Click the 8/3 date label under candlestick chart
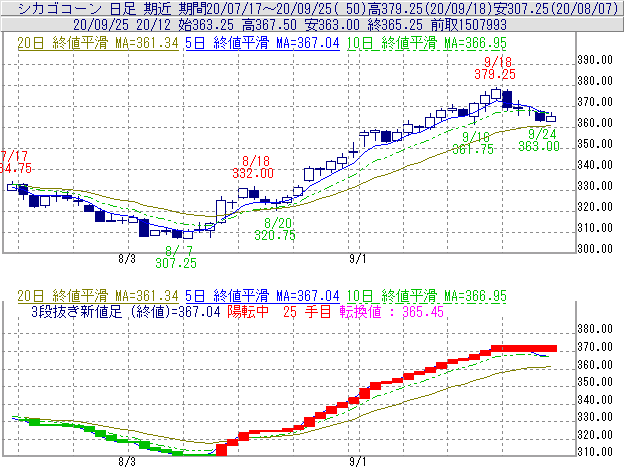Viewport: 624px width, 474px height. point(127,259)
